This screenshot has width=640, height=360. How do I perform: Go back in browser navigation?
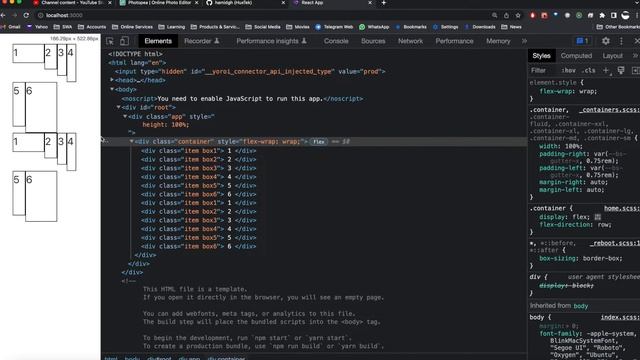3,15
